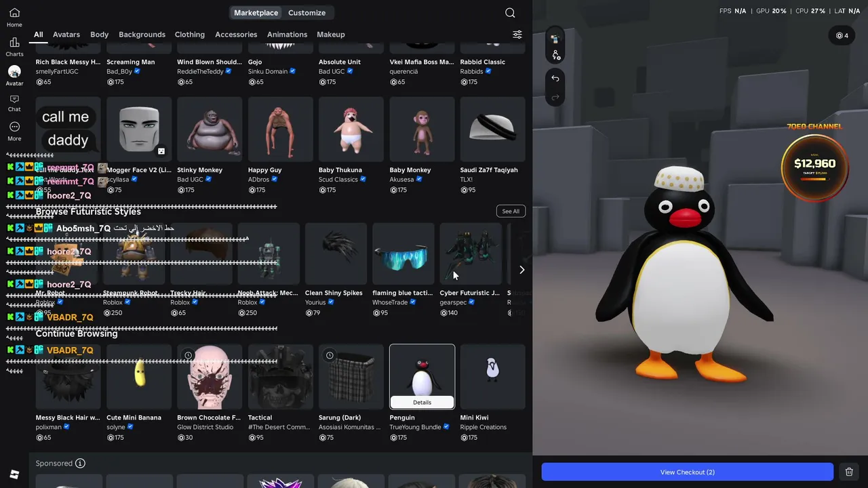Open the Avatar section in the sidebar
This screenshot has width=868, height=488.
(x=14, y=76)
